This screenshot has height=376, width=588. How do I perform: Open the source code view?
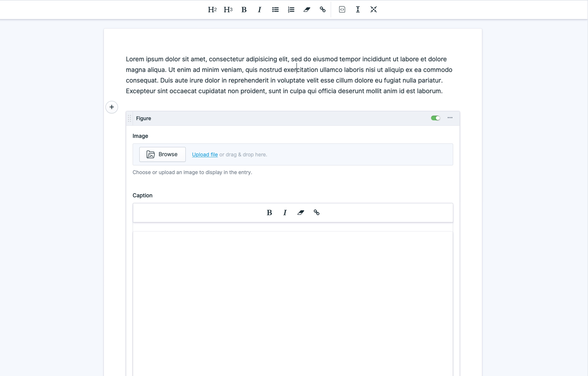[x=342, y=9]
